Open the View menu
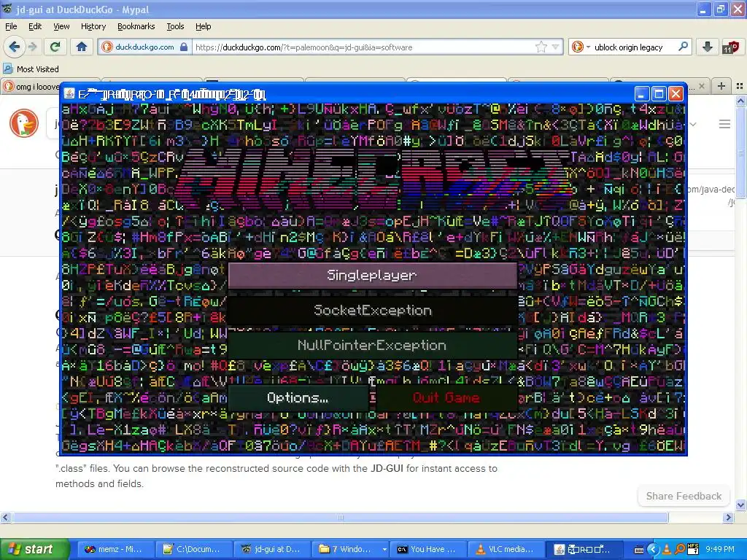The image size is (747, 560). tap(61, 26)
